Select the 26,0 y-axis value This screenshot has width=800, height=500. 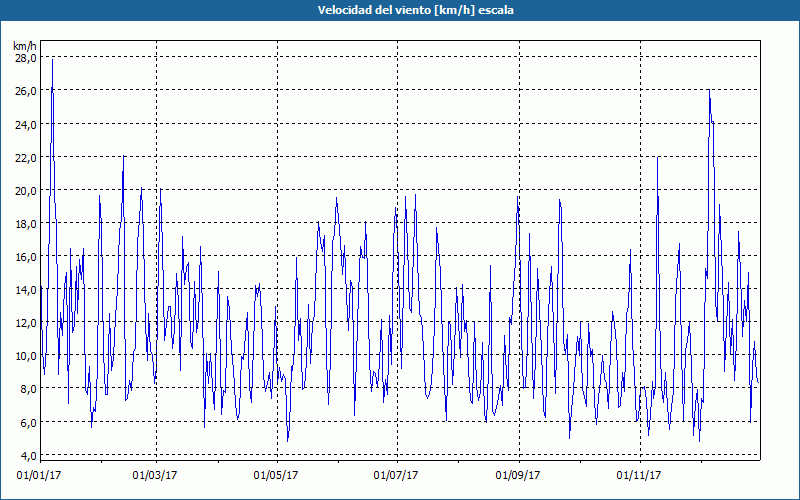click(x=26, y=91)
